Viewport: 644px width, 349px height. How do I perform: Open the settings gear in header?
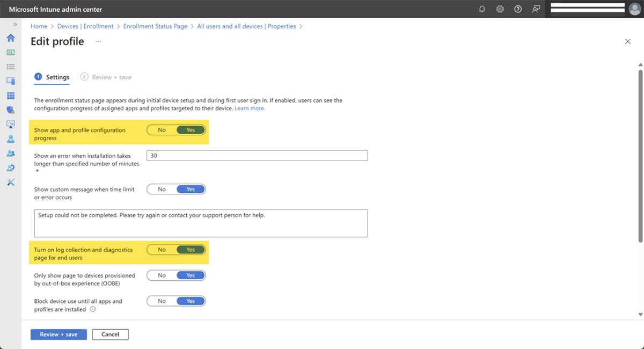point(500,9)
